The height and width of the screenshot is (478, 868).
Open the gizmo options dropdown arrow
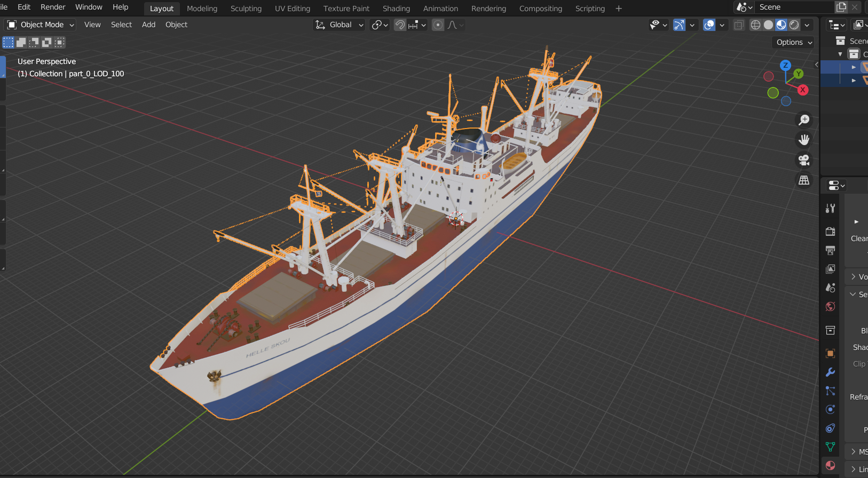coord(692,25)
